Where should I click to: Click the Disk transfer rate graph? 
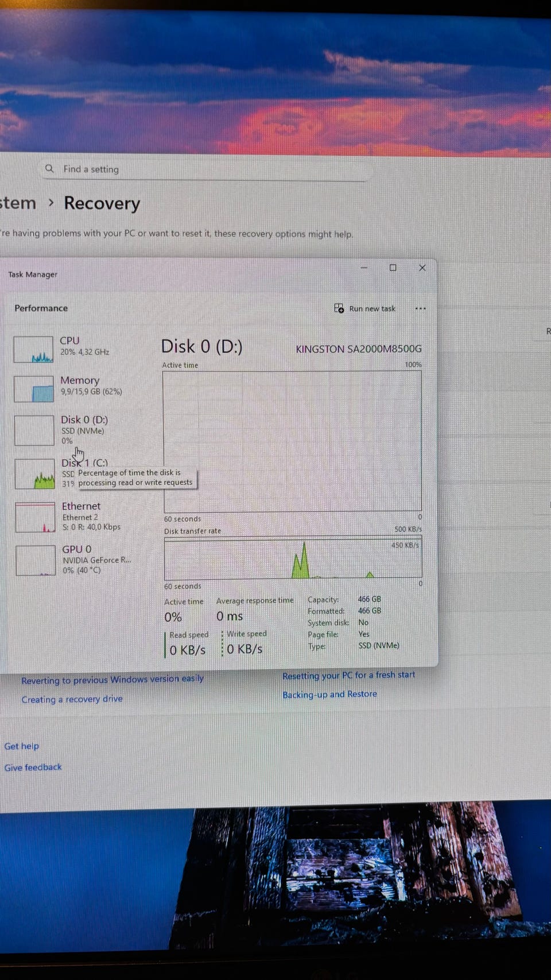coord(293,559)
